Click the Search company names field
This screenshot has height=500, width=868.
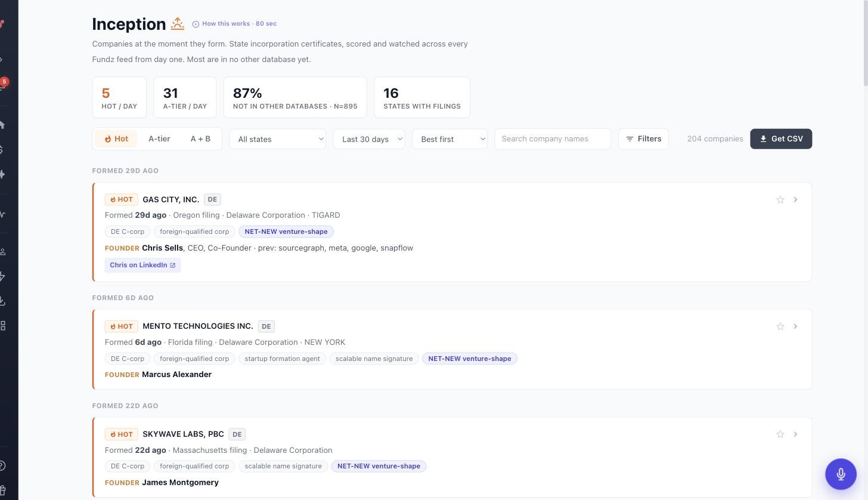(553, 139)
